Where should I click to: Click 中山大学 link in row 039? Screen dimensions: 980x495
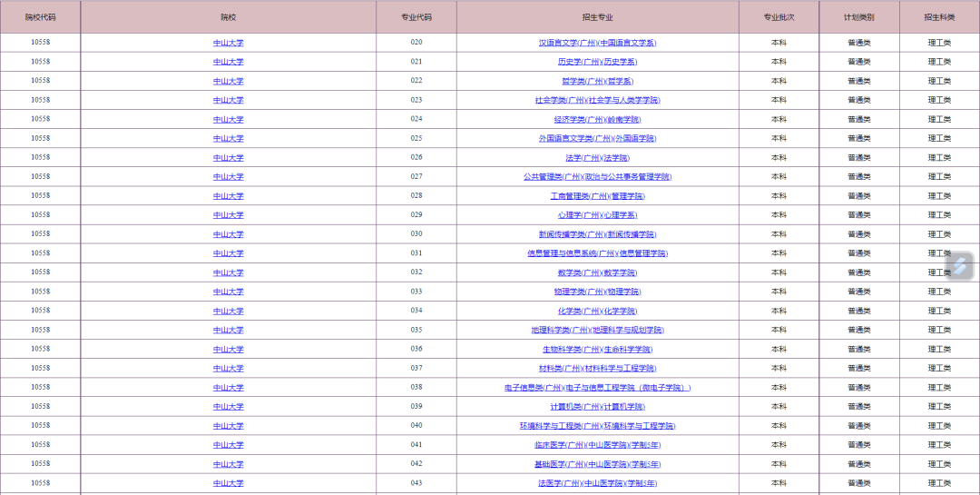(x=228, y=406)
